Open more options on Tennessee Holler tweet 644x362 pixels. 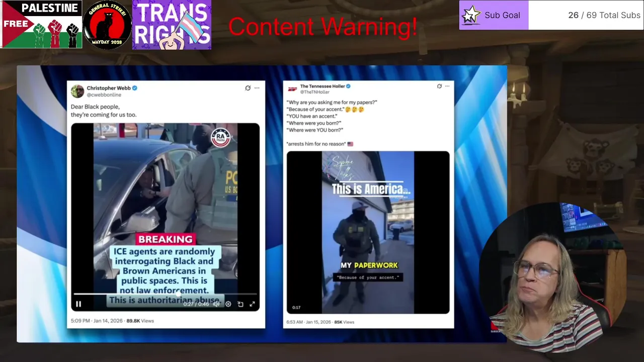(x=447, y=86)
